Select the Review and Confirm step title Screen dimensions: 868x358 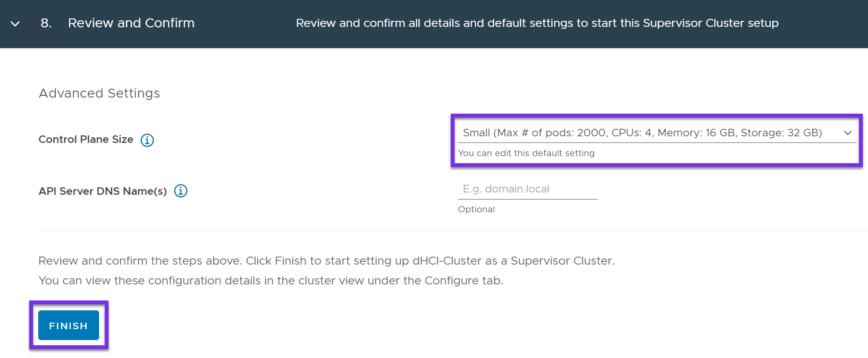click(x=131, y=23)
